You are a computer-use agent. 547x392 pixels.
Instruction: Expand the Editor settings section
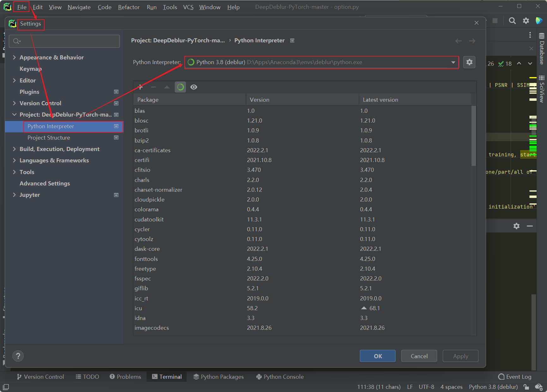click(x=14, y=80)
